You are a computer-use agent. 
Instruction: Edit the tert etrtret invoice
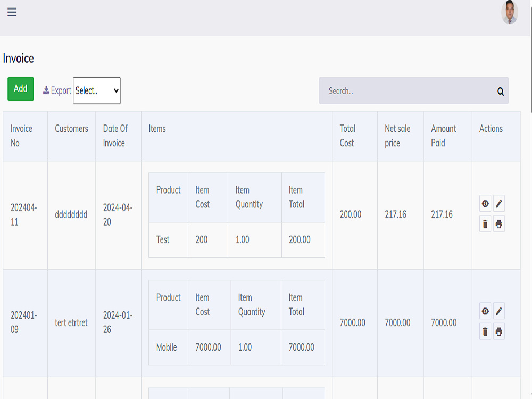tap(498, 311)
